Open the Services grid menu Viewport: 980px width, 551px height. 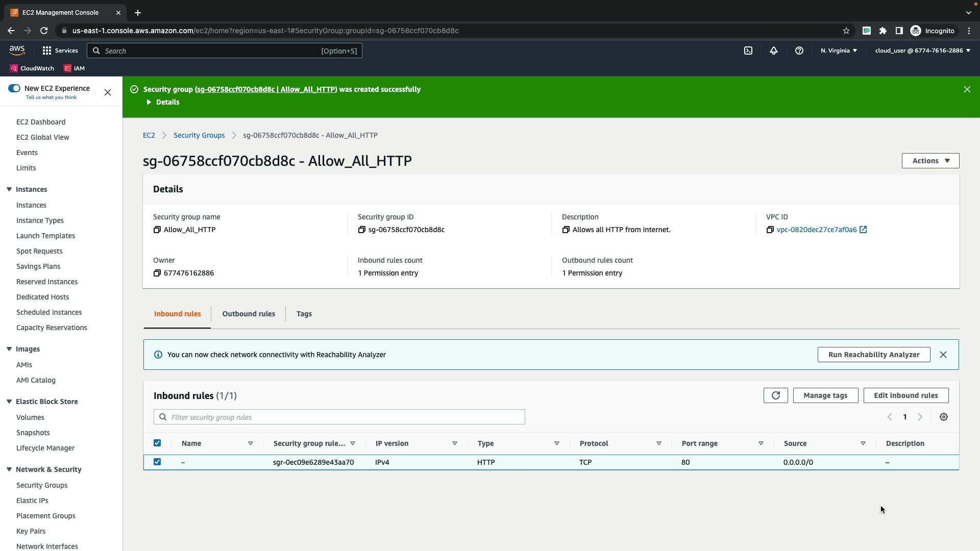click(60, 51)
